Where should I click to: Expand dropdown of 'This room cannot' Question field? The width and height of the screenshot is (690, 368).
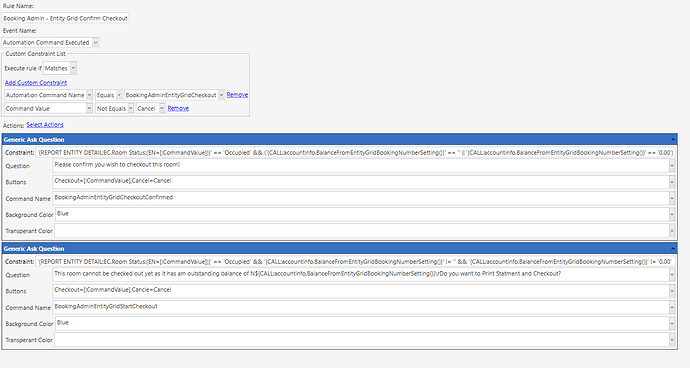point(672,275)
